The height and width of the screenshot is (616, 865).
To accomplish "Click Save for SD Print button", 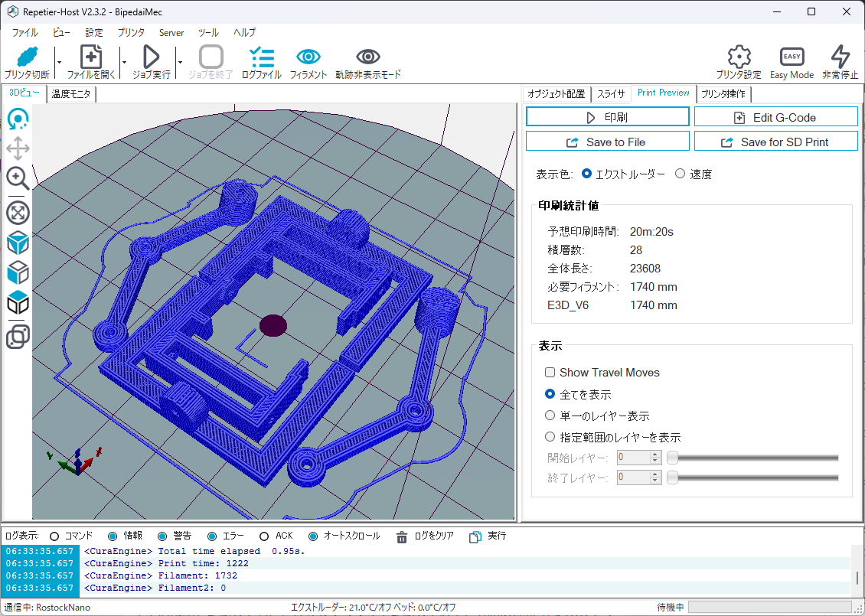I will point(775,142).
